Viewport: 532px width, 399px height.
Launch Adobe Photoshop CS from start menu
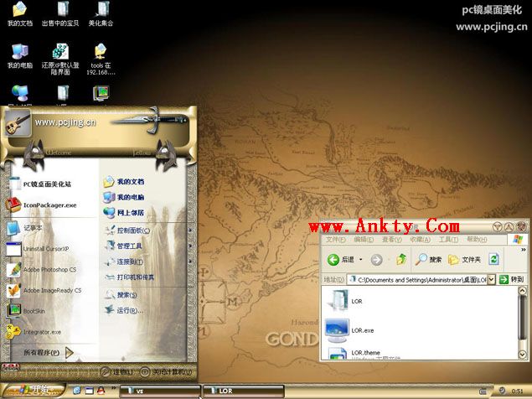[41, 270]
